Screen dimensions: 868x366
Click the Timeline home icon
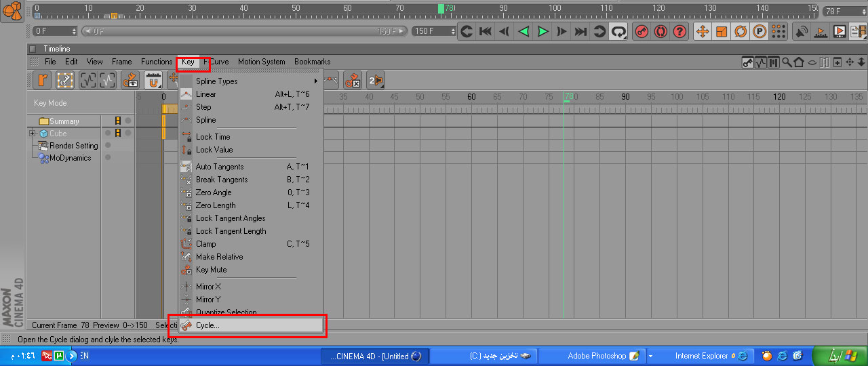[x=799, y=62]
